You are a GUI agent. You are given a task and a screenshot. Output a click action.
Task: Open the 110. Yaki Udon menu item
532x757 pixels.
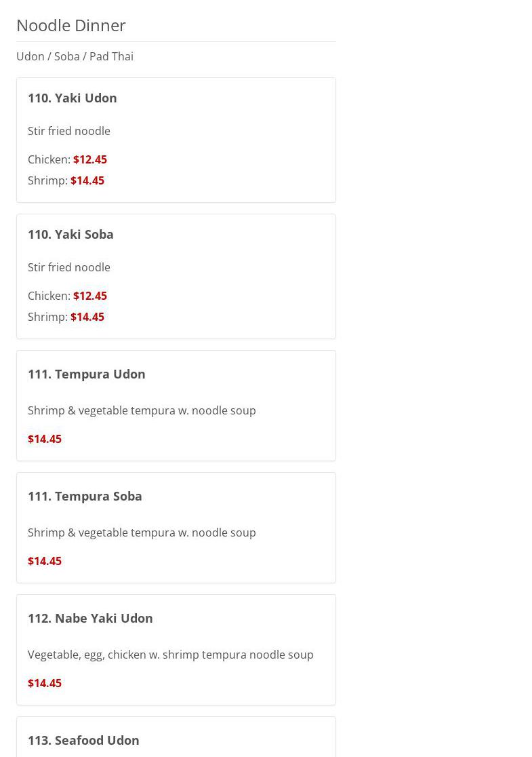click(x=73, y=98)
